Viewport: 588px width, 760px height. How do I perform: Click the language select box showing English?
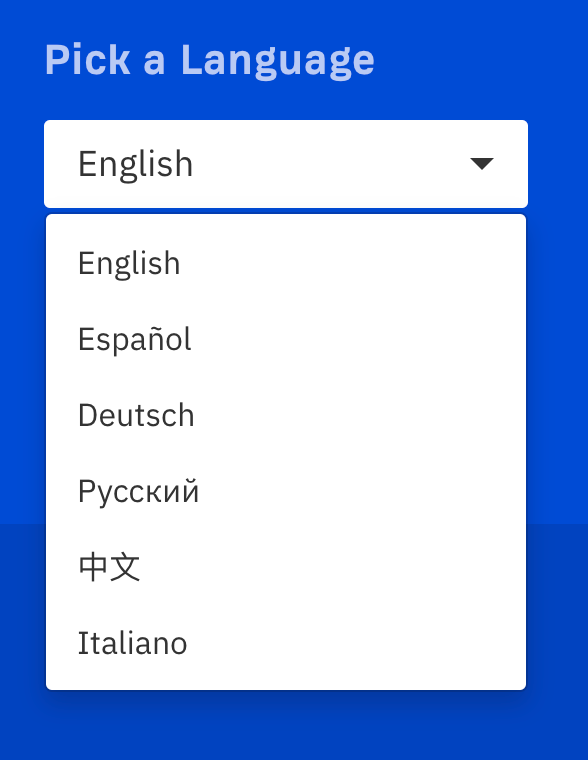point(286,164)
